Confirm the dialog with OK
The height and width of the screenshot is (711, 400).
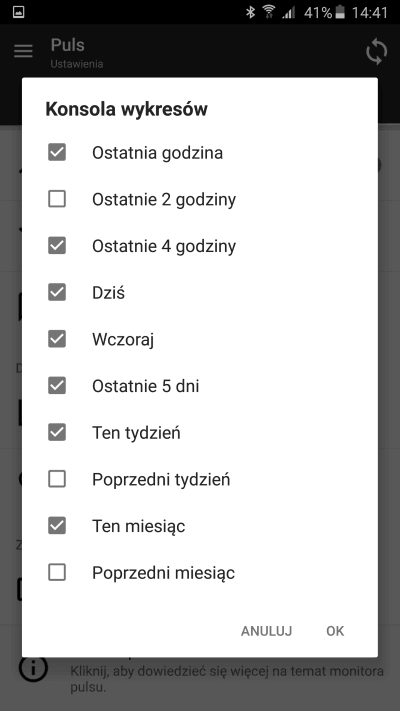point(335,631)
